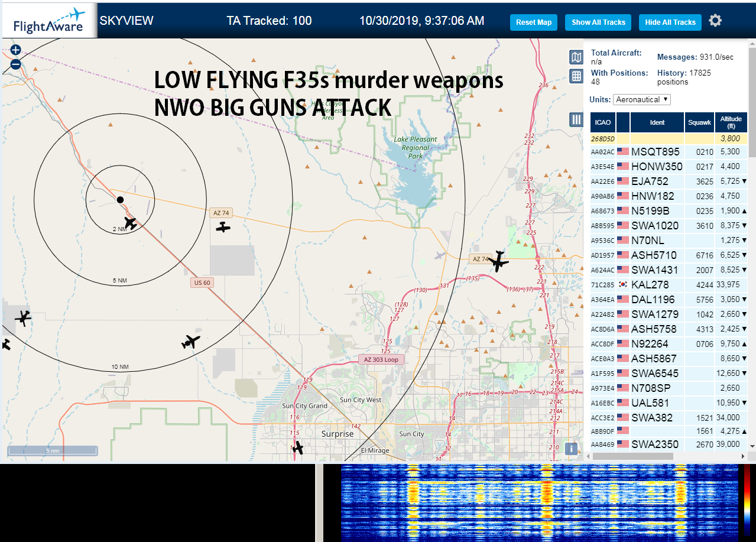Select the SWA1279 flight row

tap(669, 314)
